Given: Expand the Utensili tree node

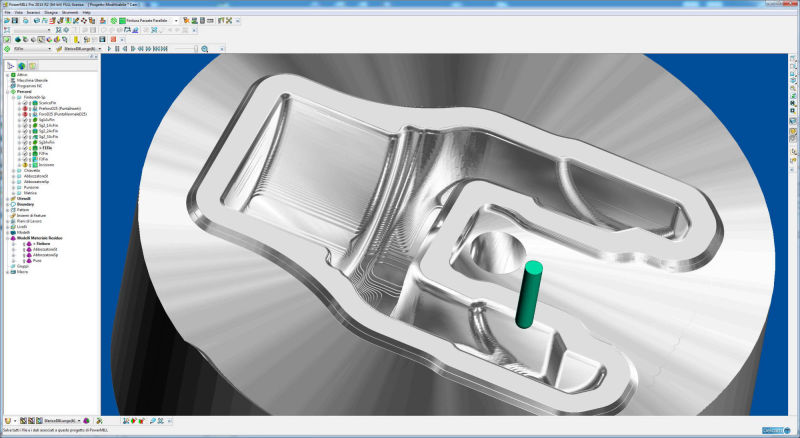Looking at the screenshot, I should click(8, 199).
